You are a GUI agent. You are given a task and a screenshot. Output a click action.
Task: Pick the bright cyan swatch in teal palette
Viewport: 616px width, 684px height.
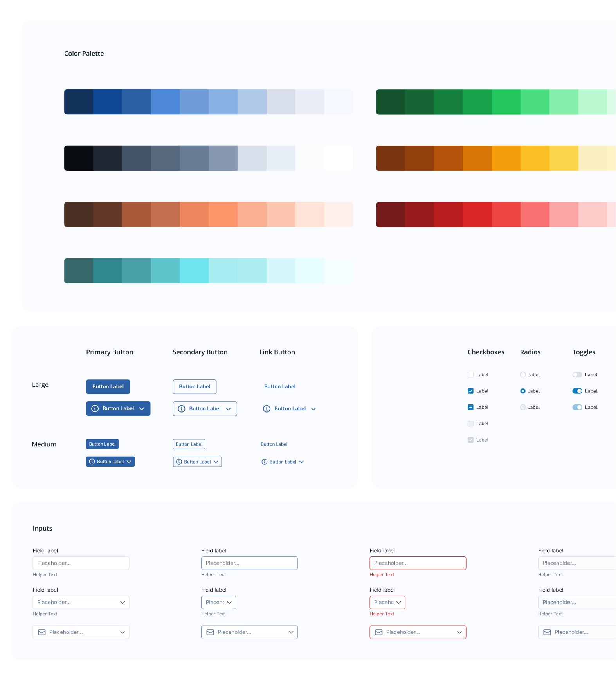194,271
